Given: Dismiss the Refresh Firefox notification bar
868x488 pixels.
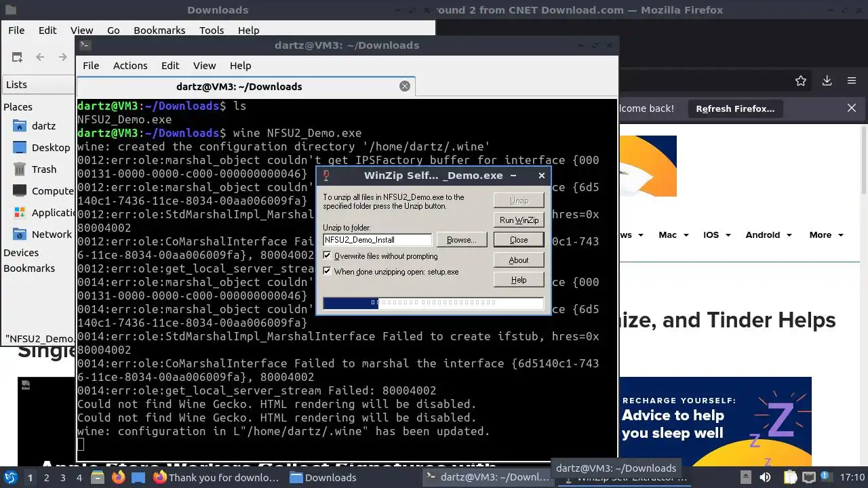Looking at the screenshot, I should point(852,108).
